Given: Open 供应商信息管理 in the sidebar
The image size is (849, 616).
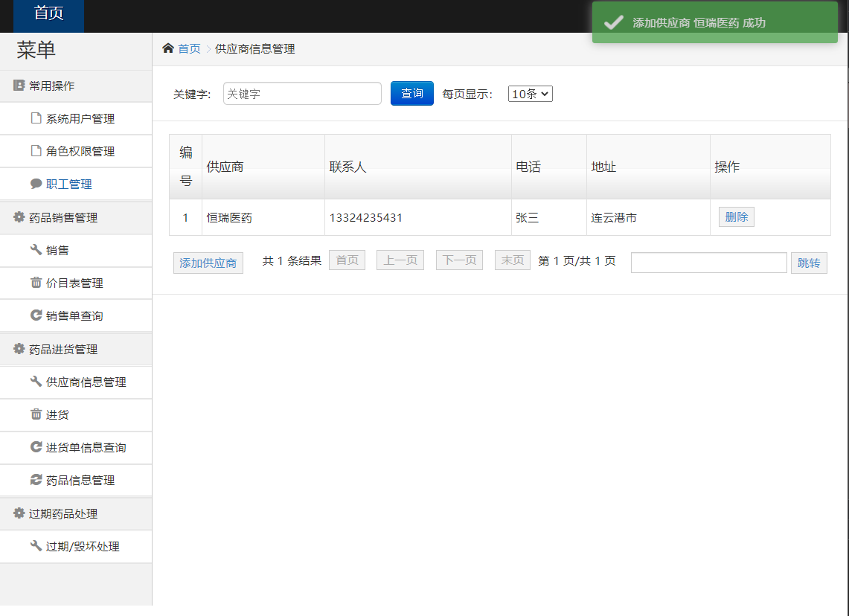Looking at the screenshot, I should (86, 382).
